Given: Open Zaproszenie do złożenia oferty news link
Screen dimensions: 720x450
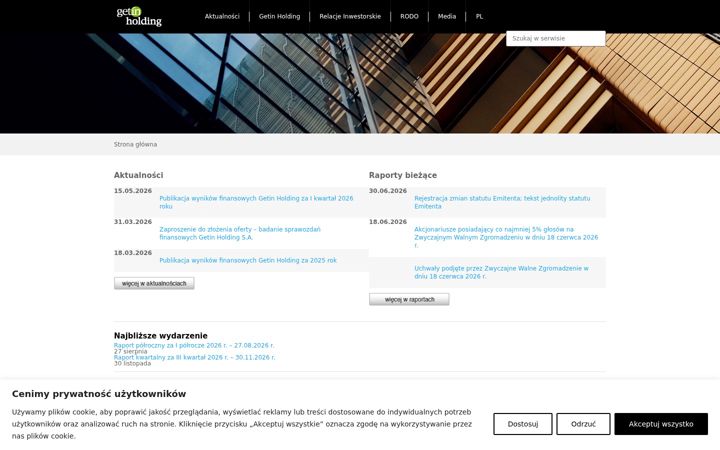Looking at the screenshot, I should 240,233.
